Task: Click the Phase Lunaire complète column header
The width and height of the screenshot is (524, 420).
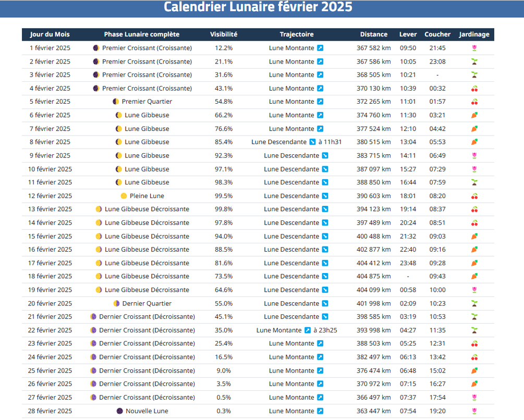Action: (142, 34)
